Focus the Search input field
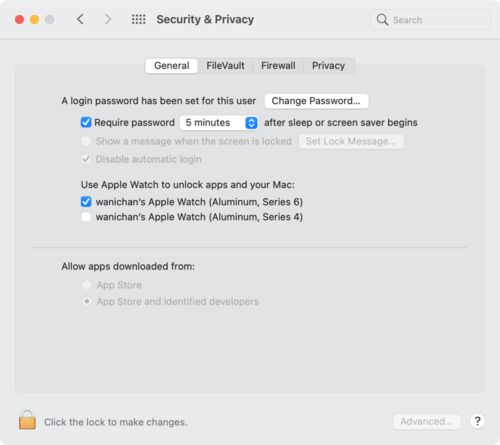Screen dimensions: 500x445 430,20
